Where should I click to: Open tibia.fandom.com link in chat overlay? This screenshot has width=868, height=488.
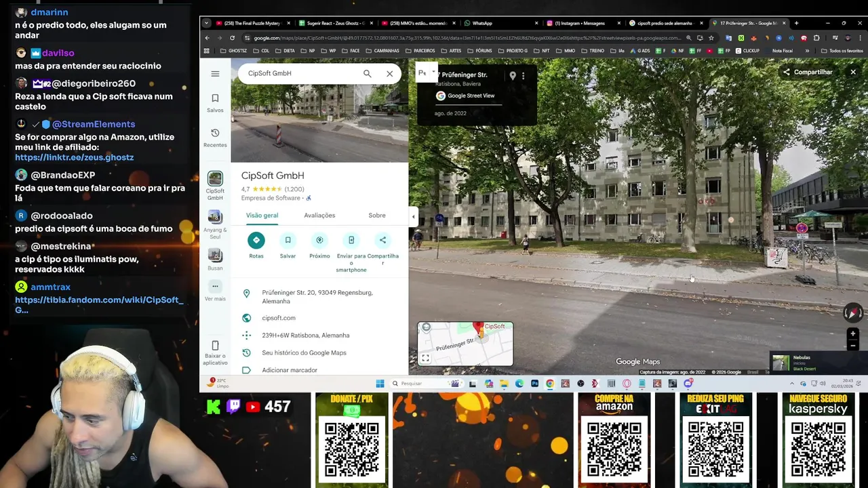(99, 304)
